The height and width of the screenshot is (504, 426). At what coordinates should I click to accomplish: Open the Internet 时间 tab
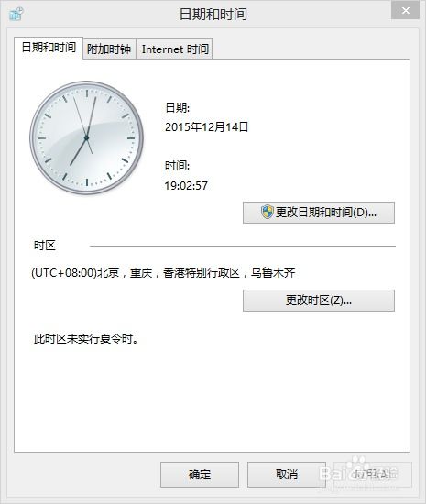pyautogui.click(x=175, y=49)
